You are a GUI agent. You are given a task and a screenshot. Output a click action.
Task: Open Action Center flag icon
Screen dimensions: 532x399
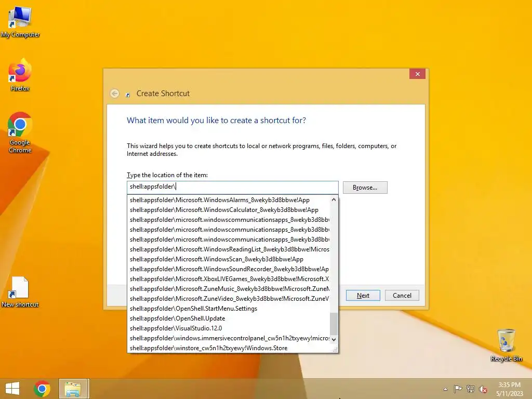click(x=458, y=389)
